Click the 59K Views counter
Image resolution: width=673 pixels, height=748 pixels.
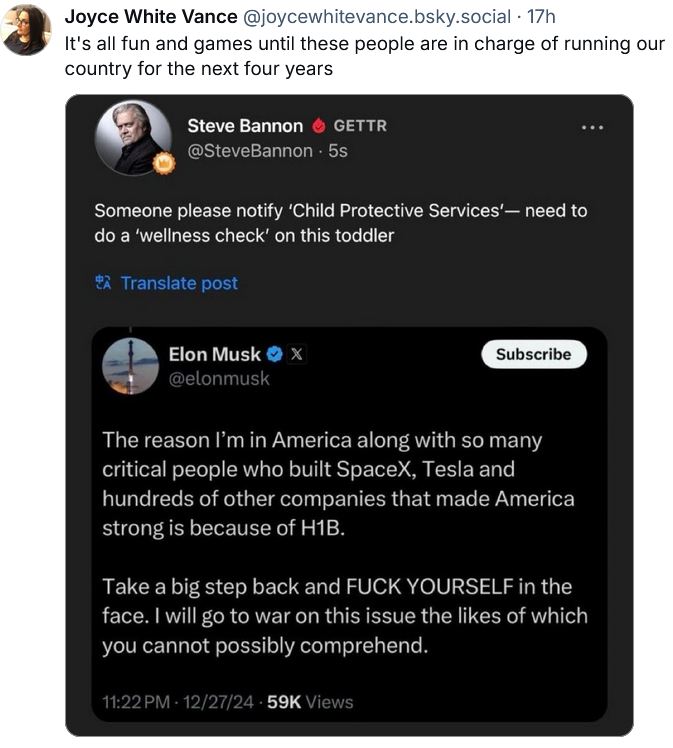[310, 702]
